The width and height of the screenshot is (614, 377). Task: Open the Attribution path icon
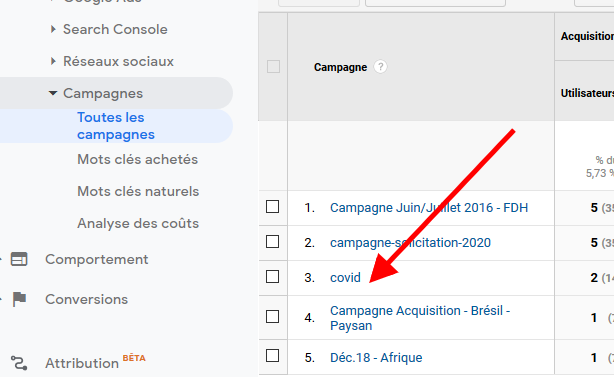pyautogui.click(x=19, y=363)
